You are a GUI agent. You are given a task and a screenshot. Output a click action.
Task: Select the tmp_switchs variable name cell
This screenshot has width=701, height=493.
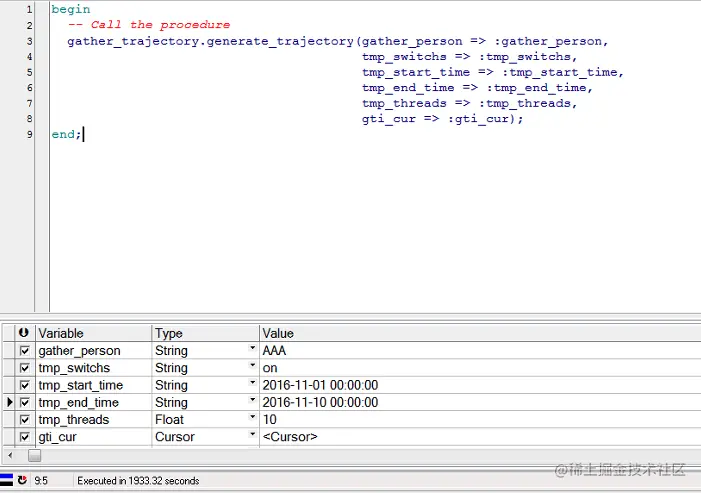93,368
